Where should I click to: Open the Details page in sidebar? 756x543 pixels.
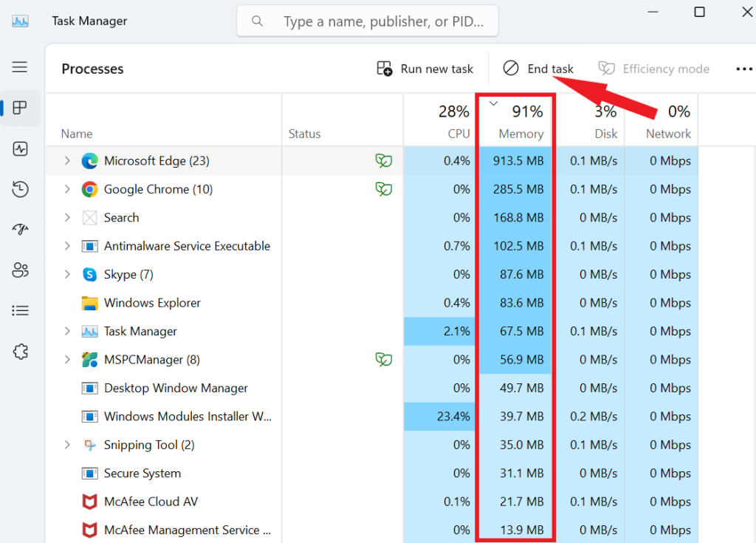click(20, 311)
